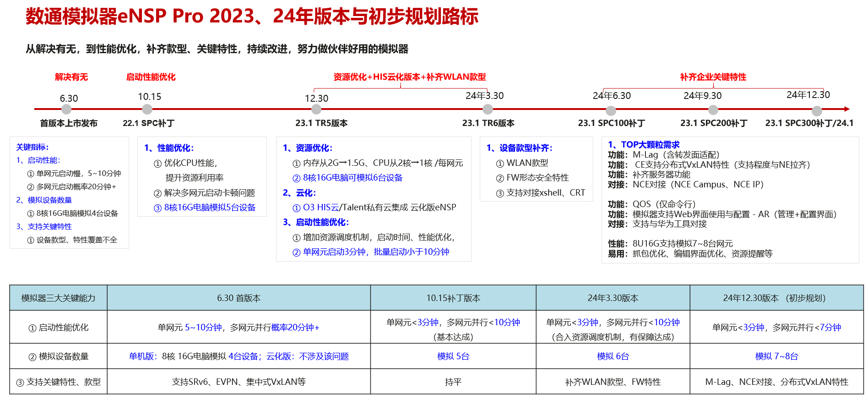Viewport: 868px width, 405px height.
Task: Click the heading 1、设备款型补齐:
Action: pos(520,148)
